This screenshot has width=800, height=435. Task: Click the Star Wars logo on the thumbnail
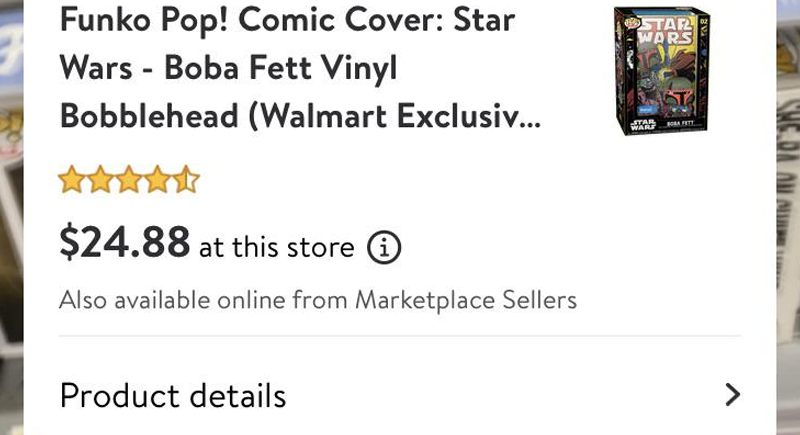665,26
